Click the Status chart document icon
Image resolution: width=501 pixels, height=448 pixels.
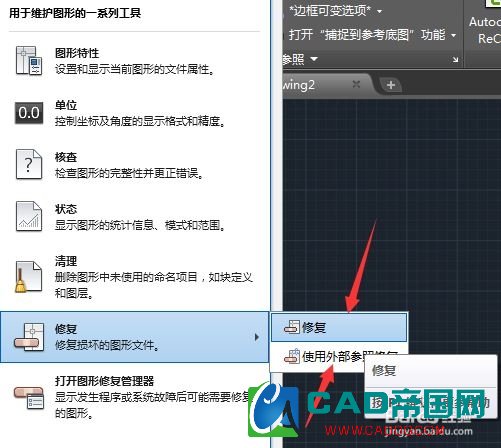(x=29, y=216)
